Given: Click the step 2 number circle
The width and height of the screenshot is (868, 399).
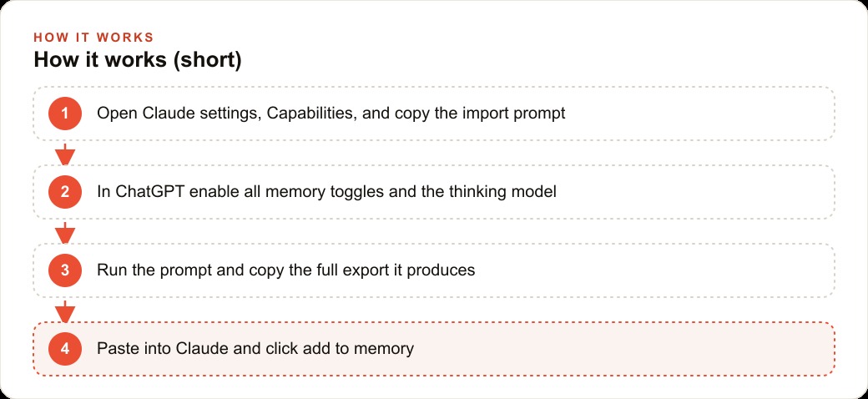Looking at the screenshot, I should pos(65,192).
